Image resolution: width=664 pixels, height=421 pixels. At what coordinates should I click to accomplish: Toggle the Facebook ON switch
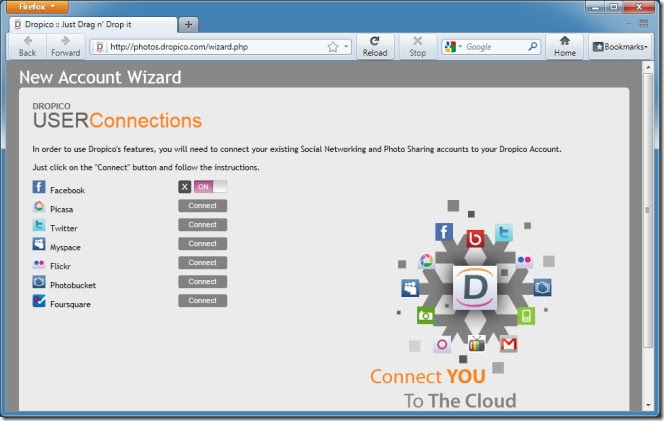210,187
